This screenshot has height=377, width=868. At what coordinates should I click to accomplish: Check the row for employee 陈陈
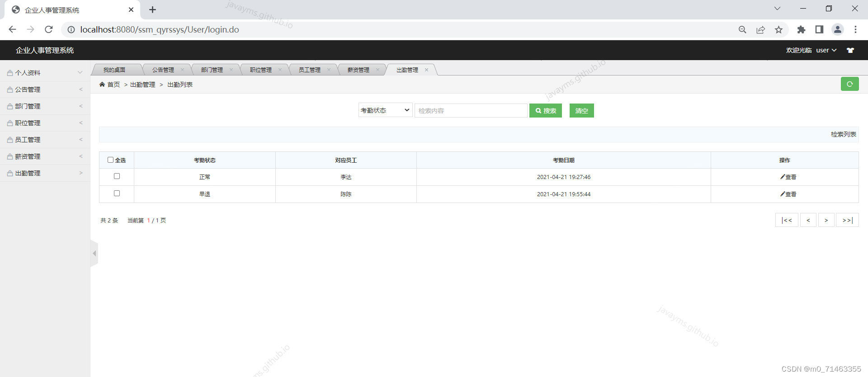point(117,193)
